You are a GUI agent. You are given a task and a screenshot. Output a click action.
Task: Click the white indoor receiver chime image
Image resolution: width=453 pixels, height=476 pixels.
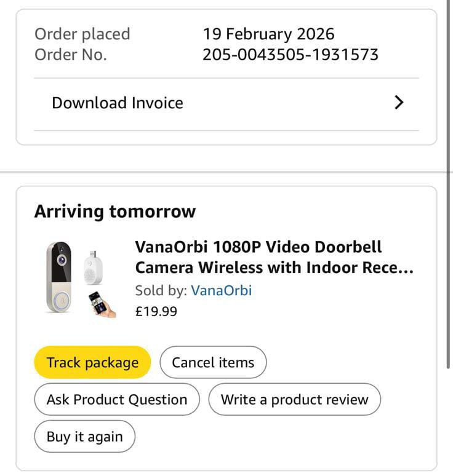pos(93,267)
